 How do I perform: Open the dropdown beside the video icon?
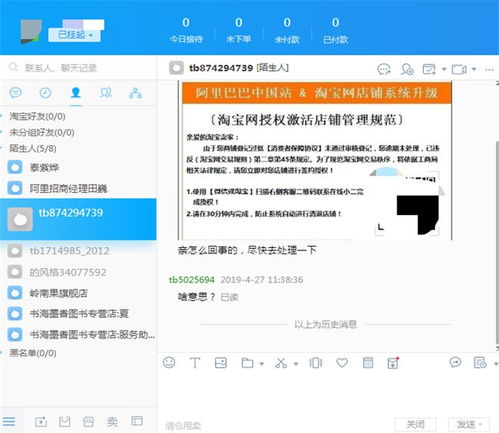tap(474, 69)
